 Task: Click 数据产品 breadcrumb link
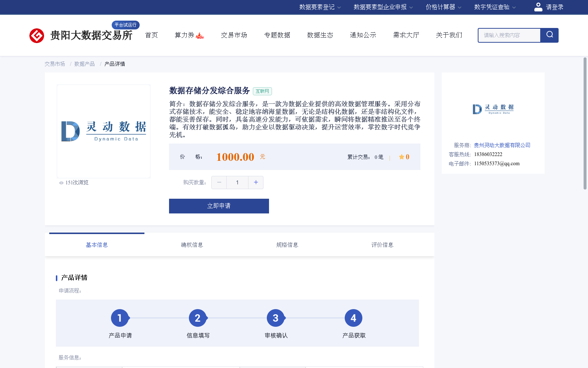(85, 64)
